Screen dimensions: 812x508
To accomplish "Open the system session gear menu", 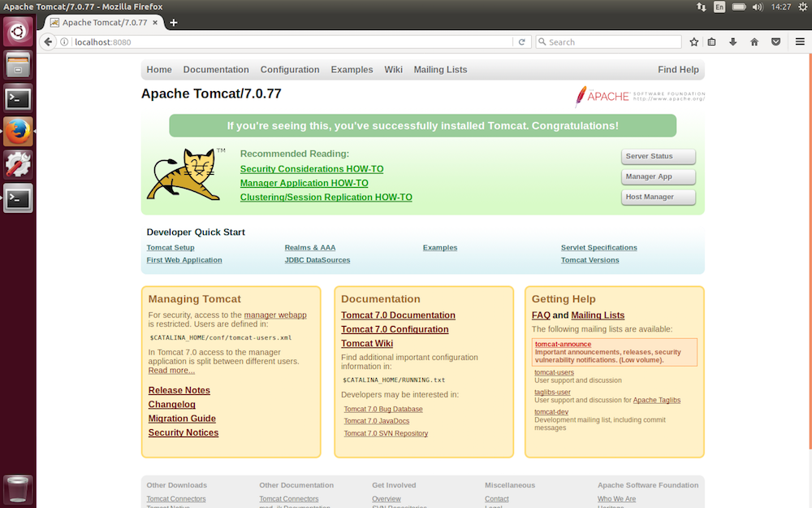I will [x=803, y=7].
